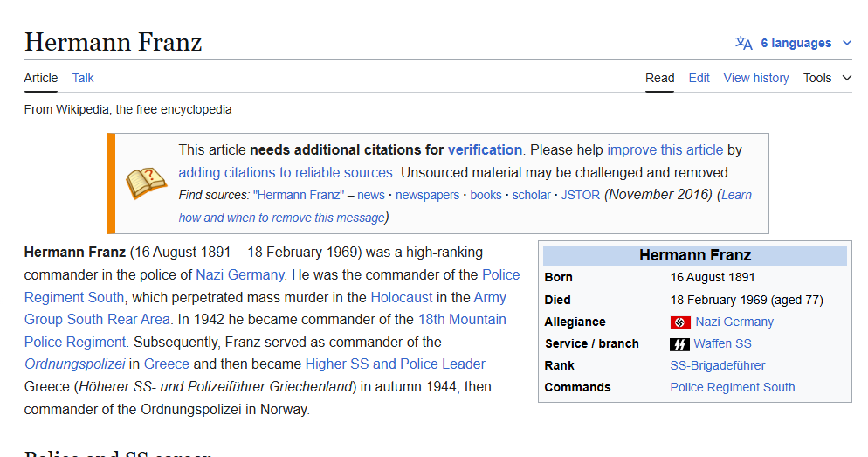868x457 pixels.
Task: Click the Waffen SS insignia icon
Action: click(679, 344)
